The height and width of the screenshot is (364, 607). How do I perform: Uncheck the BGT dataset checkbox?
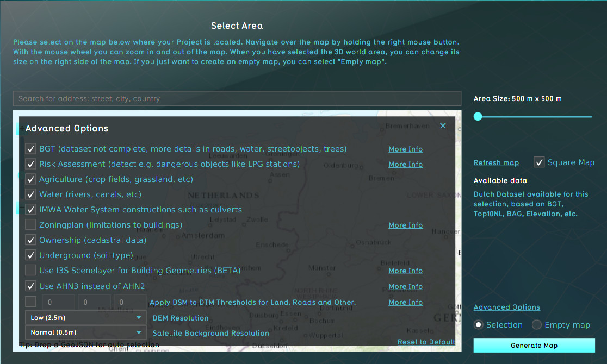pos(30,149)
